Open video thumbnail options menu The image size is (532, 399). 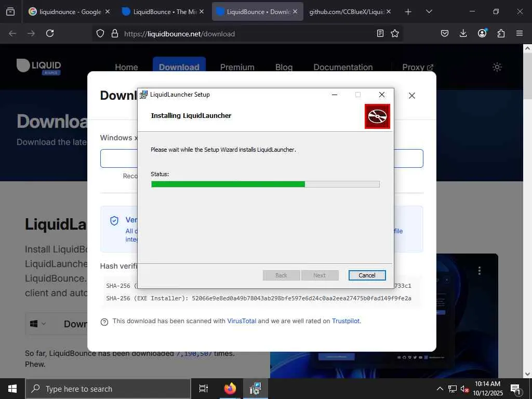[x=479, y=270]
